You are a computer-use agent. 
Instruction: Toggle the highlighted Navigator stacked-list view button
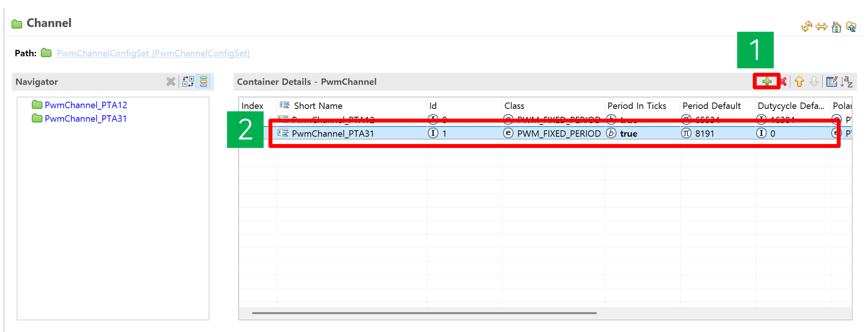pyautogui.click(x=204, y=82)
